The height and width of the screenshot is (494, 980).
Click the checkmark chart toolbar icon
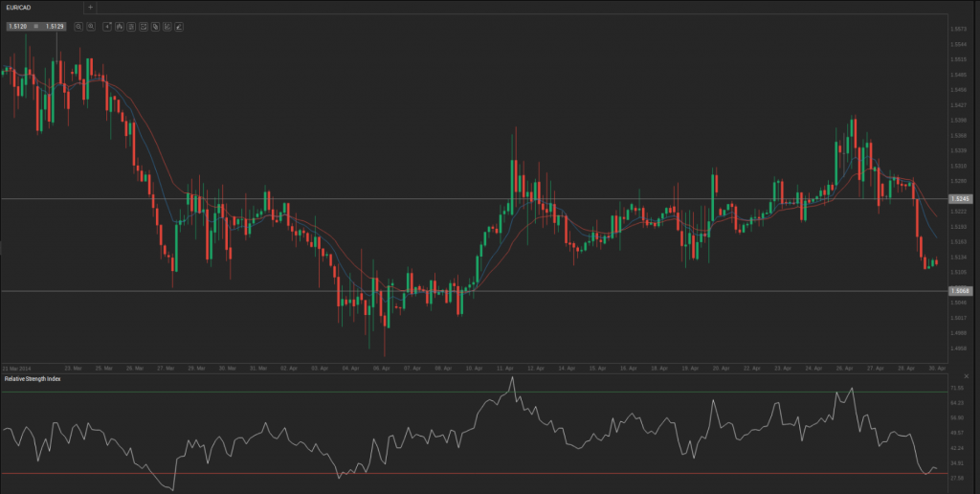pos(143,27)
